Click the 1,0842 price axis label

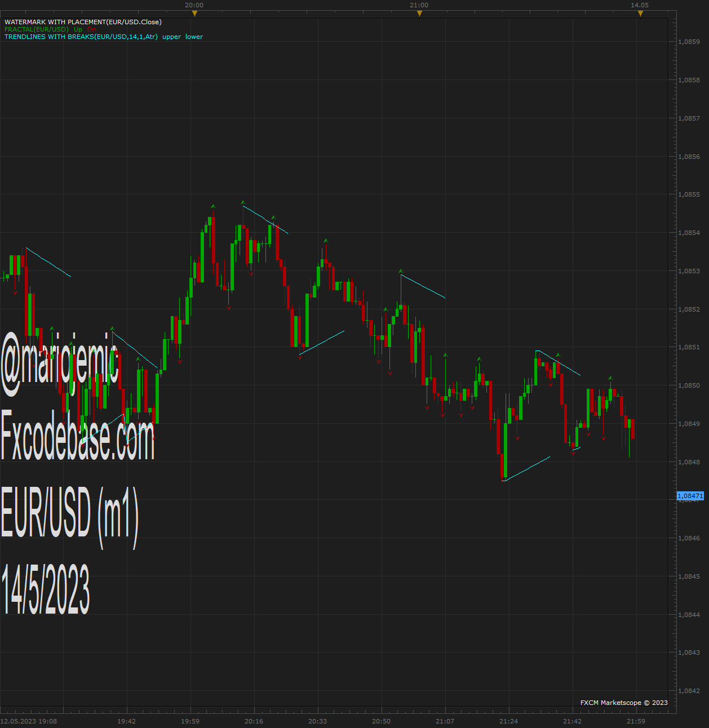[689, 691]
